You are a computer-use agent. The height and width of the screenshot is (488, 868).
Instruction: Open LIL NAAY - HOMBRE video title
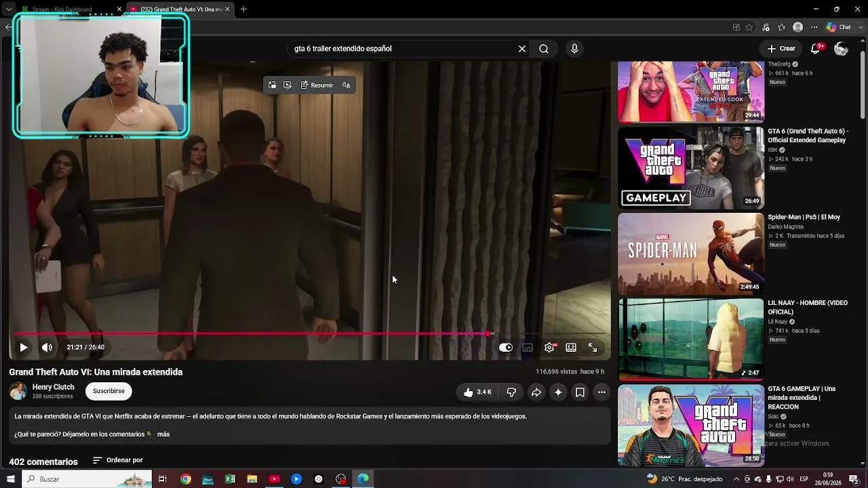pos(808,307)
